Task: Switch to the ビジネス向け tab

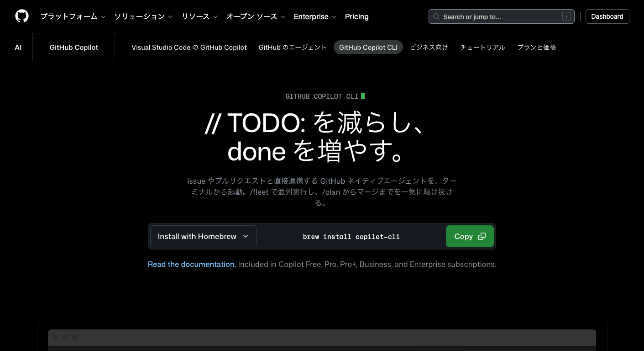Action: tap(429, 47)
